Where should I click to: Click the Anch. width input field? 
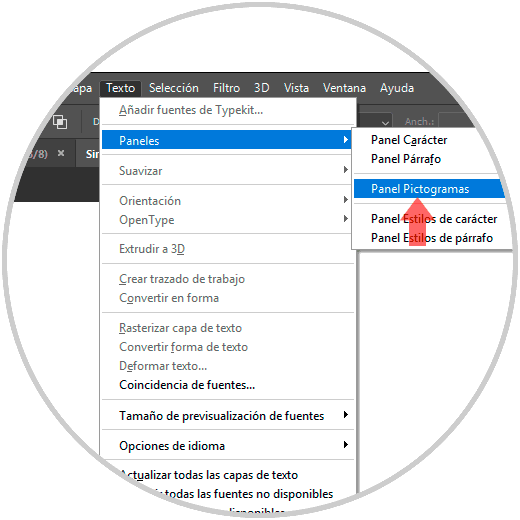click(x=457, y=121)
